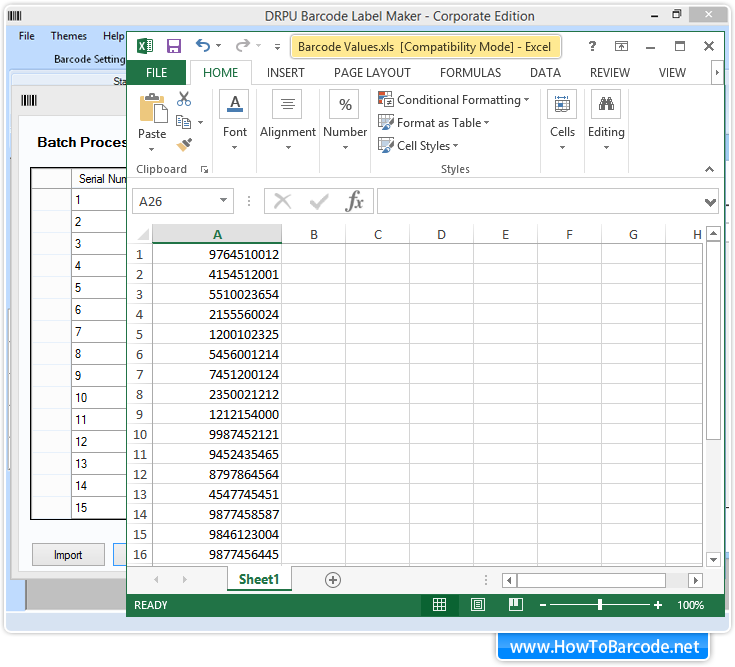
Task: Click the Import button
Action: (68, 555)
